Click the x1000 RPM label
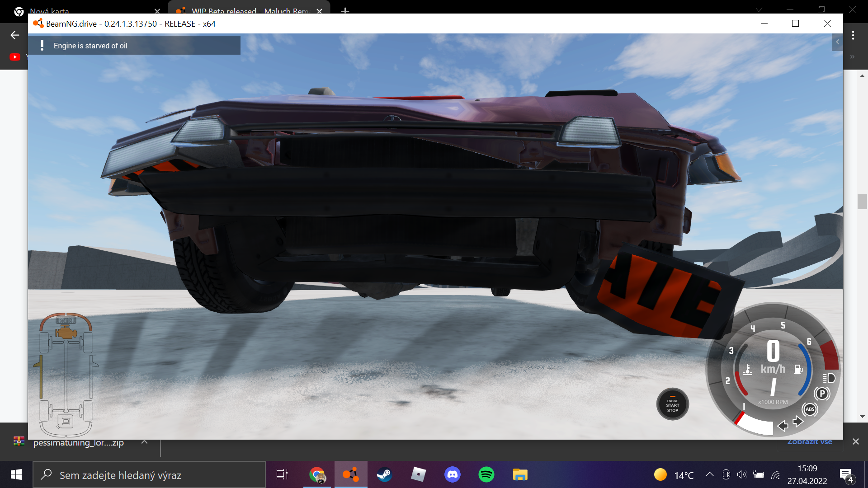 [x=773, y=402]
